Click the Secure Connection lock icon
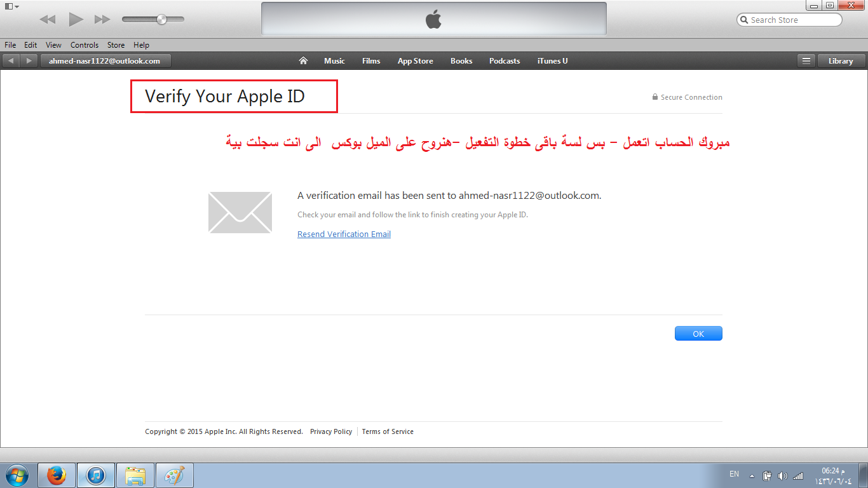This screenshot has width=868, height=488. (654, 97)
